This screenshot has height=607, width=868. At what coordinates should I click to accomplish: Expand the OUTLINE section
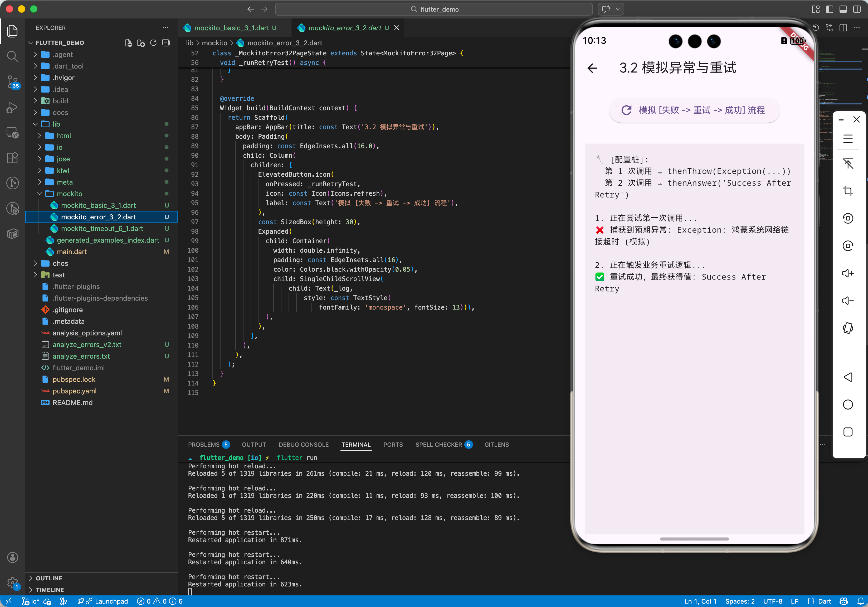point(49,578)
